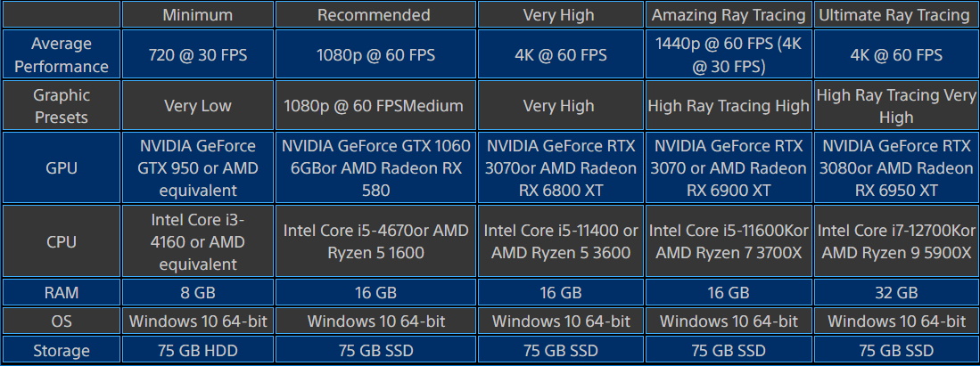The image size is (980, 366).
Task: Click the RAM row label
Action: [x=62, y=292]
